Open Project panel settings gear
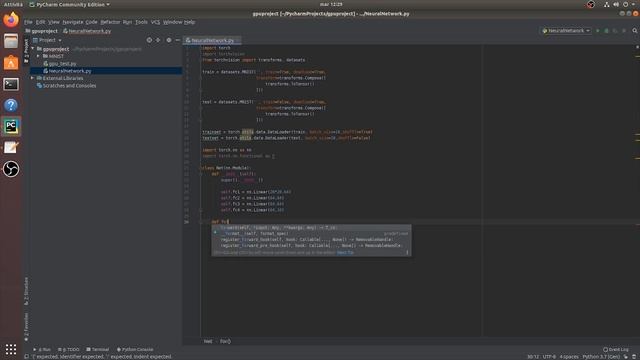640x360 pixels. (169, 40)
